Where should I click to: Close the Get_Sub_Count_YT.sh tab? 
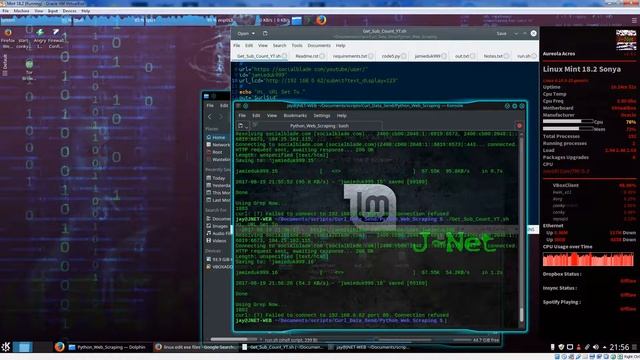[x=284, y=56]
